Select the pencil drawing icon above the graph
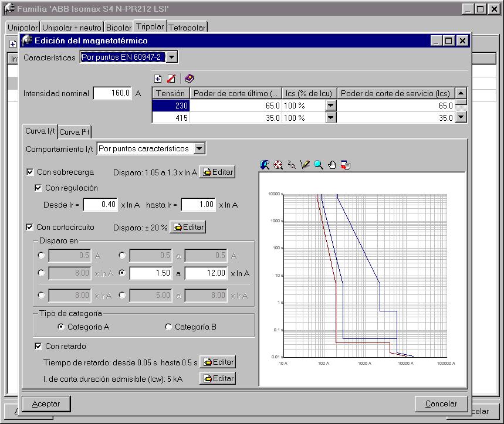This screenshot has width=504, height=424. coord(305,165)
